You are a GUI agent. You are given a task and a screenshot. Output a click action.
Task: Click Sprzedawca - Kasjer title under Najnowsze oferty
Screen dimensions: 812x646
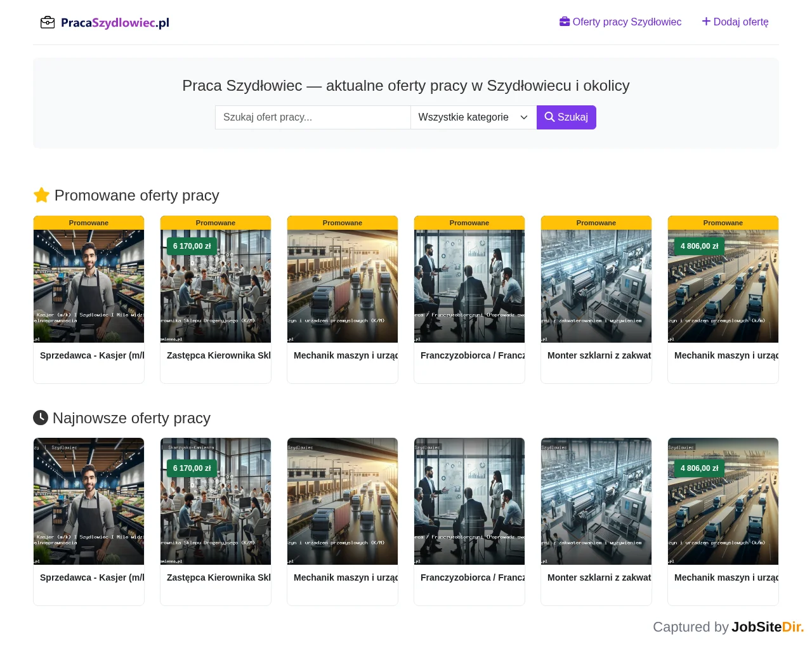92,577
